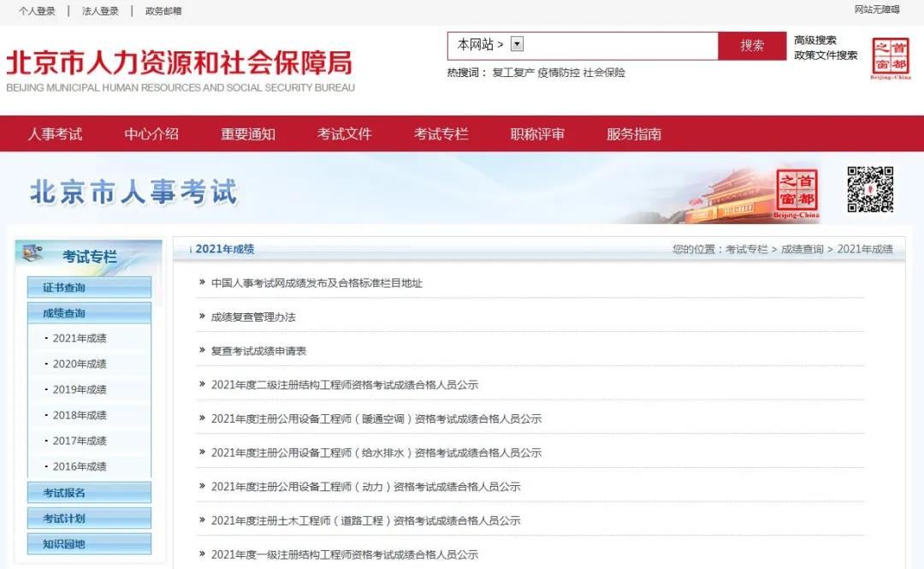Image resolution: width=924 pixels, height=569 pixels.
Task: Open 公用设备工程师（给水排水）results announcement
Action: 376,453
